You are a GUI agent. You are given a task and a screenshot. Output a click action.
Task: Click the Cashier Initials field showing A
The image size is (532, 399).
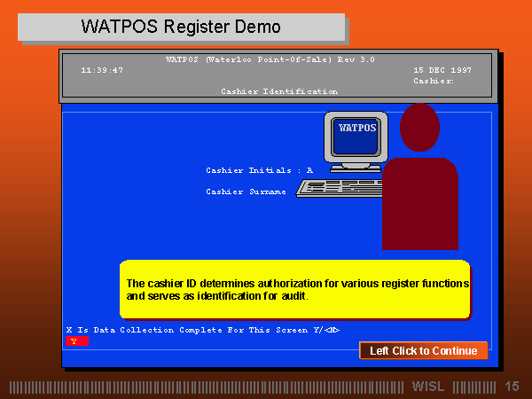(x=310, y=170)
